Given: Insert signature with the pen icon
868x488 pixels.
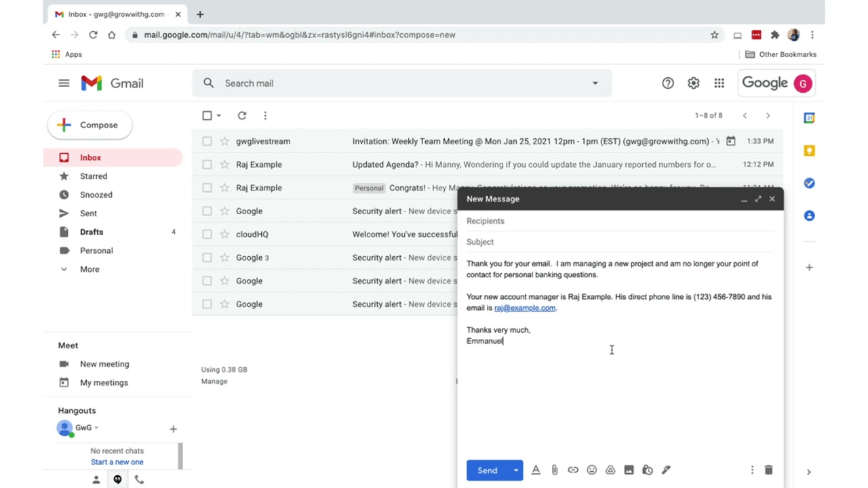Looking at the screenshot, I should [666, 470].
